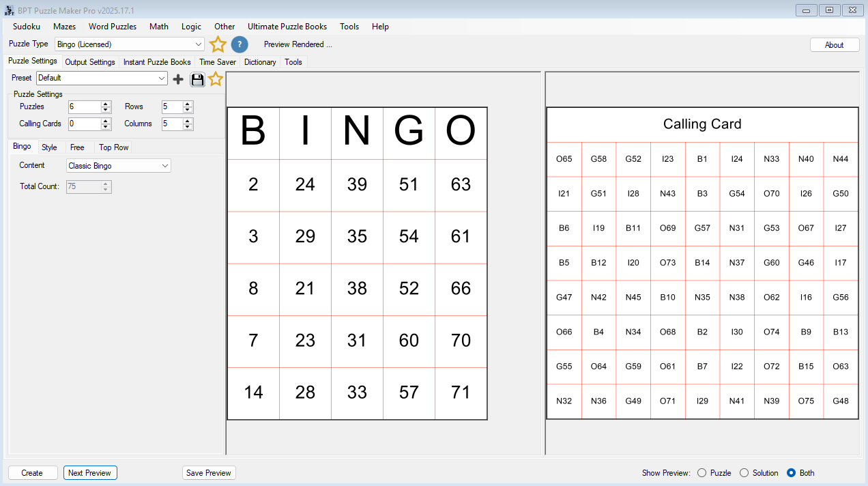The width and height of the screenshot is (868, 486).
Task: Select the Solution preview radio button
Action: (x=745, y=472)
